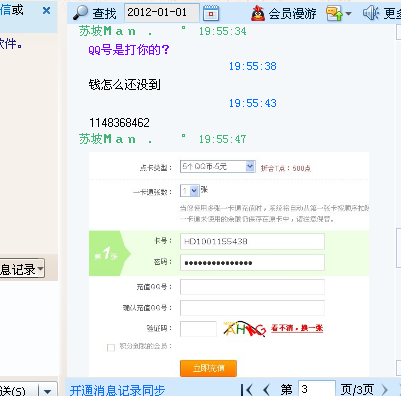Click the orange 立即充值 button
Screen dimensions: 401x396
coord(208,368)
